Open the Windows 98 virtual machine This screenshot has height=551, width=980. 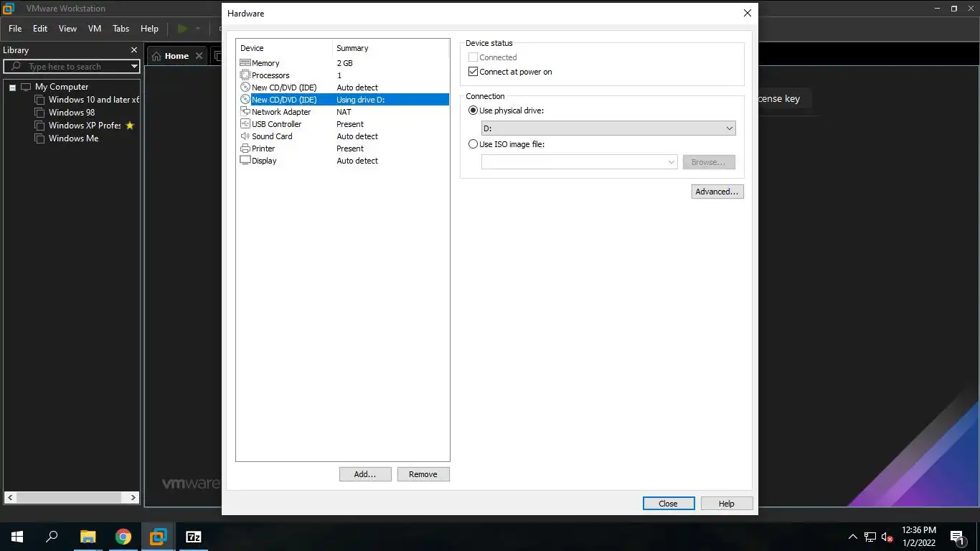click(65, 113)
